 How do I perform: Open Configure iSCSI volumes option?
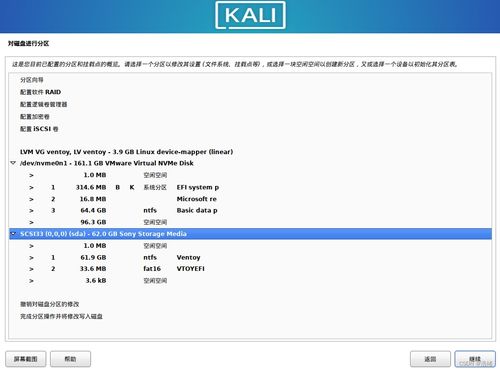[39, 129]
